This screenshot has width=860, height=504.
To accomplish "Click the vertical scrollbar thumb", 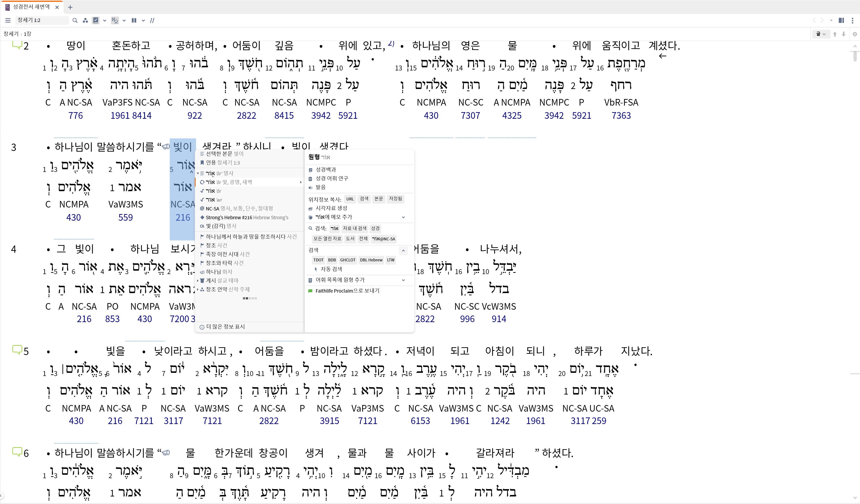I will [855, 56].
